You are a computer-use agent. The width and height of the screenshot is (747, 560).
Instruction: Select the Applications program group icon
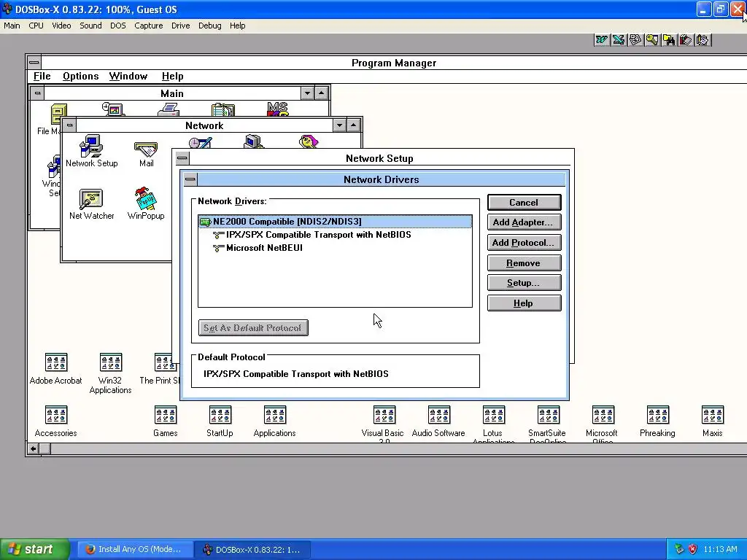(x=274, y=421)
